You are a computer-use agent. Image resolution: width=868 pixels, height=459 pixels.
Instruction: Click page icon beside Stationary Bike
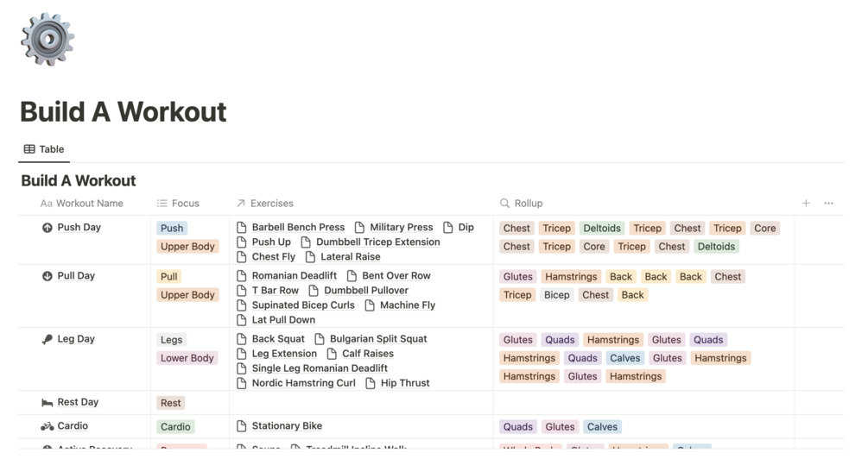pos(241,426)
